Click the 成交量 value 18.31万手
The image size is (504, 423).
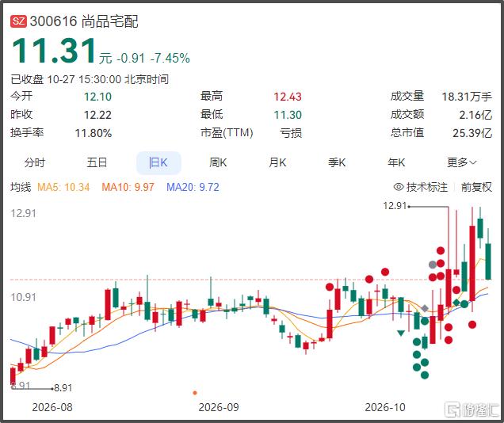467,97
